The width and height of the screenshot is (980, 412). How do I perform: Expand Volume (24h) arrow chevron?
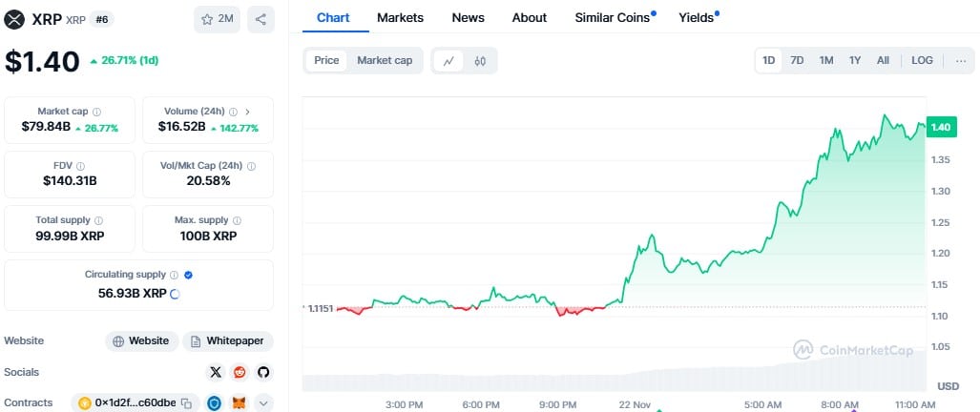point(247,112)
